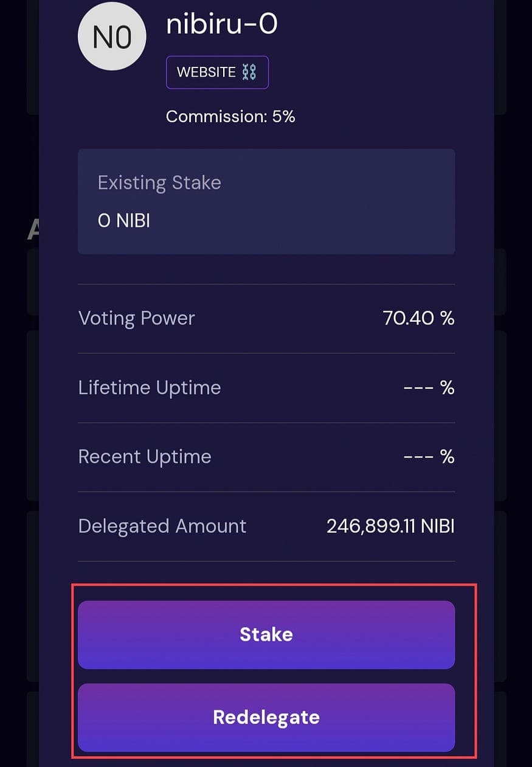Click the Recent Uptime label

[x=145, y=457]
